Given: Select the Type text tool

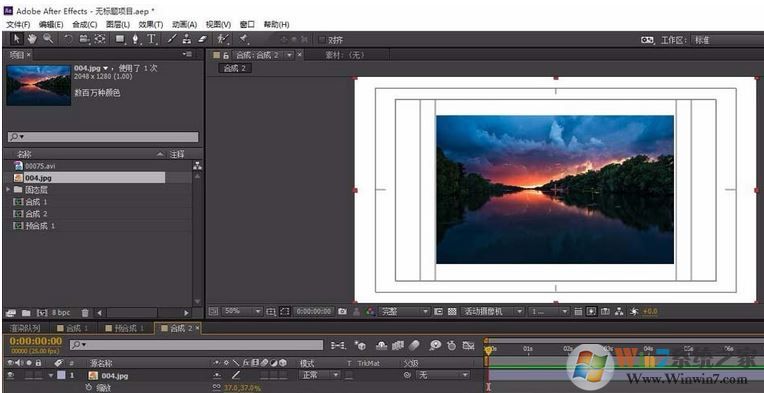Looking at the screenshot, I should [152, 39].
